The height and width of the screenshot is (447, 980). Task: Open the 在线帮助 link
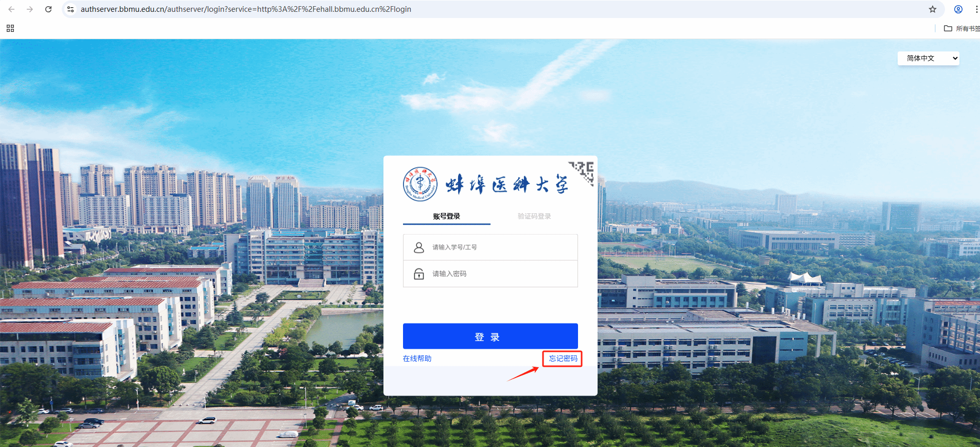point(417,359)
